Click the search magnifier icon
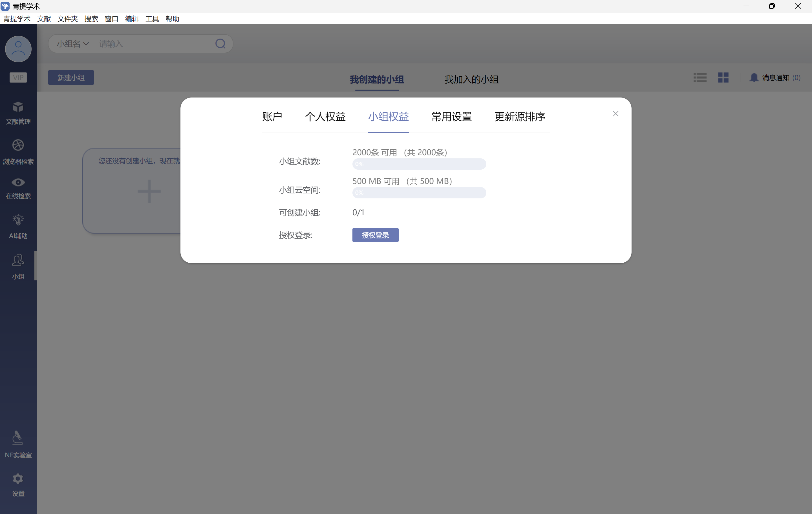 coord(220,43)
